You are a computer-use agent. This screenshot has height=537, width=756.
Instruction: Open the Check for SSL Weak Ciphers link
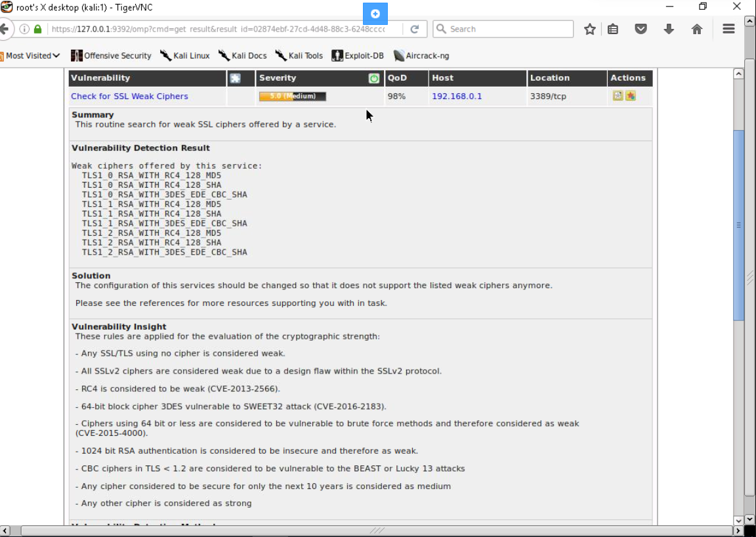tap(129, 96)
